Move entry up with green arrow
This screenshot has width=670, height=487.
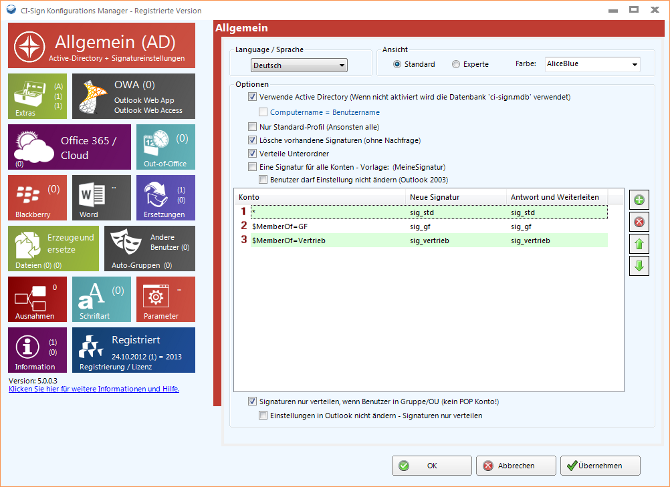[x=639, y=244]
